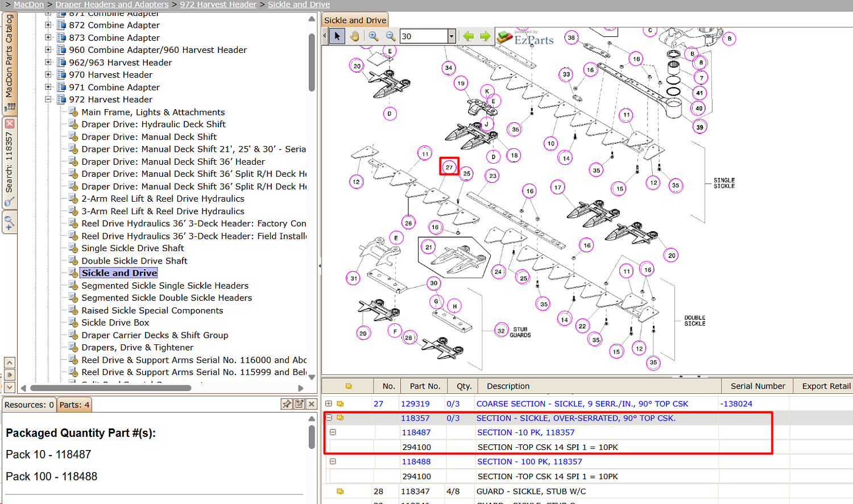The height and width of the screenshot is (504, 853).
Task: Go to next diagram with green right arrow
Action: pos(485,36)
